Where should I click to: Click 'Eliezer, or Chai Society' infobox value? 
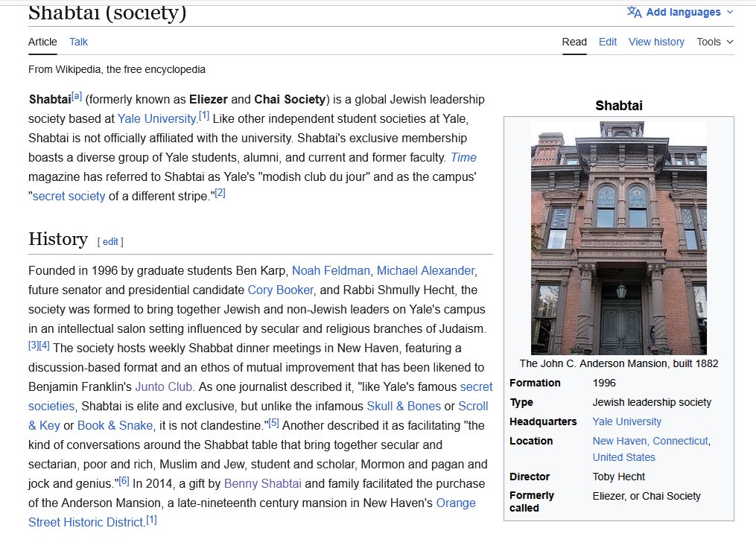[x=647, y=496]
